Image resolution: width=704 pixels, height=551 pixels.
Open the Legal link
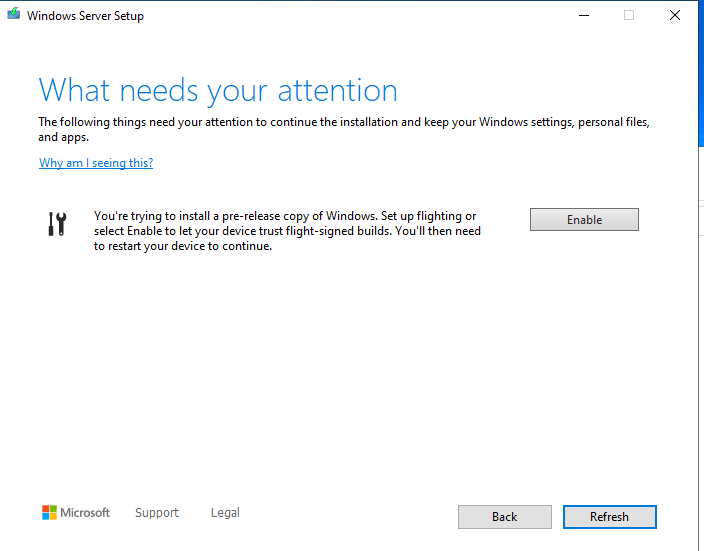pos(225,512)
